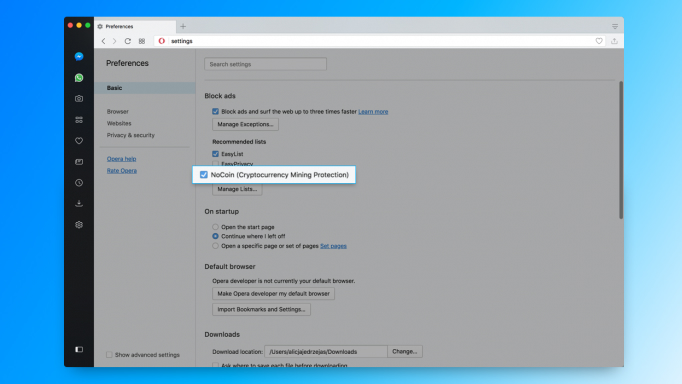
Task: Open the Rate Opera link
Action: (122, 170)
